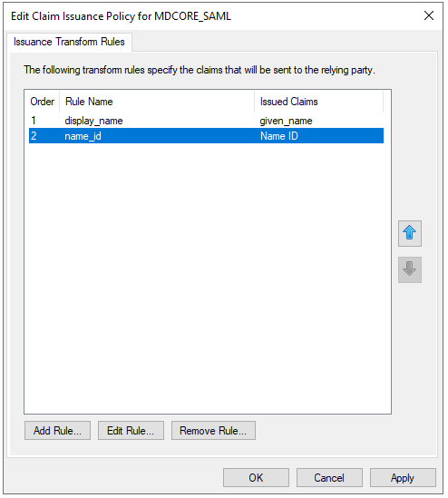Sort by the Rule Name column header
448x498 pixels.
coord(157,102)
